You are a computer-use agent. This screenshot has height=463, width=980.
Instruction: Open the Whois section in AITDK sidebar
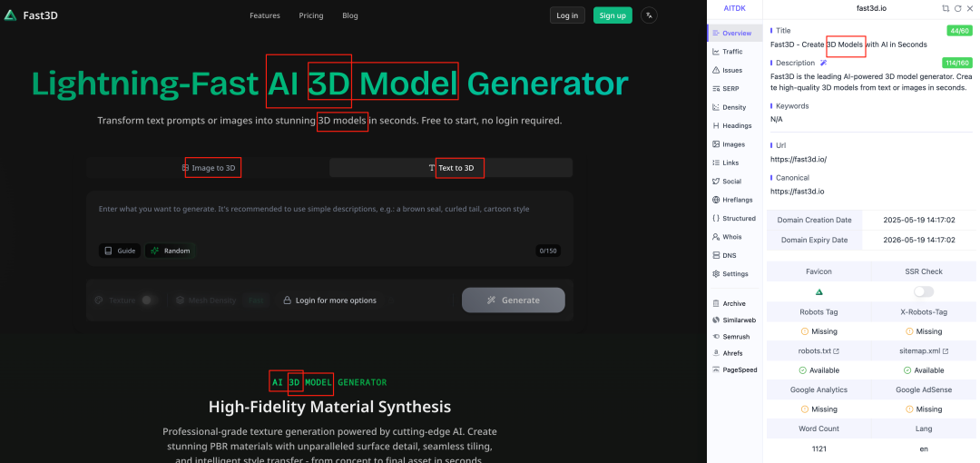coord(734,237)
